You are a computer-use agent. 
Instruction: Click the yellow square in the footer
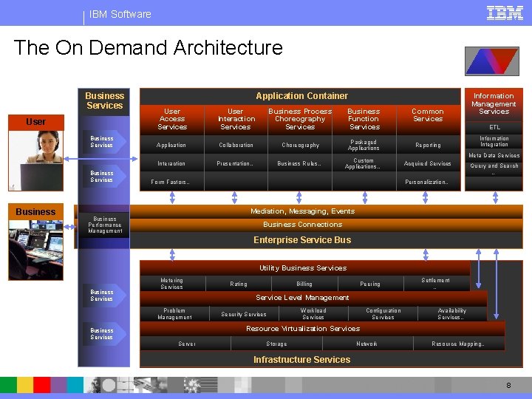pyautogui.click(x=25, y=385)
